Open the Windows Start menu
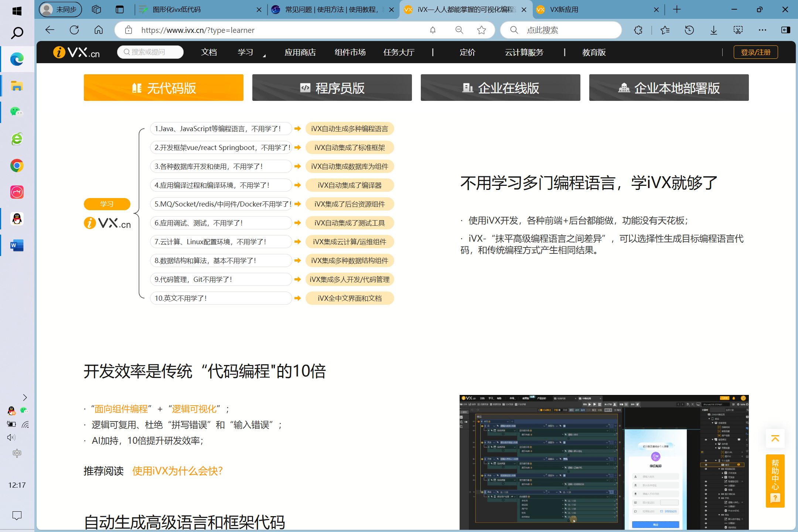The width and height of the screenshot is (798, 532). click(x=17, y=11)
